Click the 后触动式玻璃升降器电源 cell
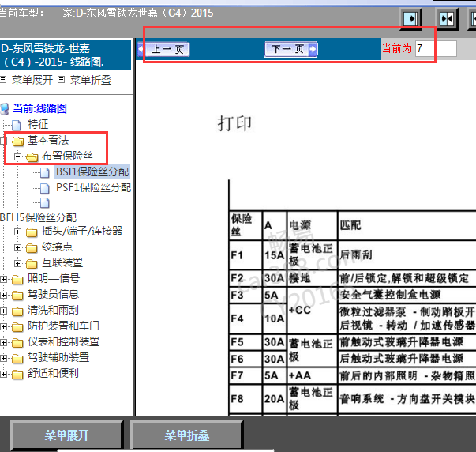 [407, 359]
